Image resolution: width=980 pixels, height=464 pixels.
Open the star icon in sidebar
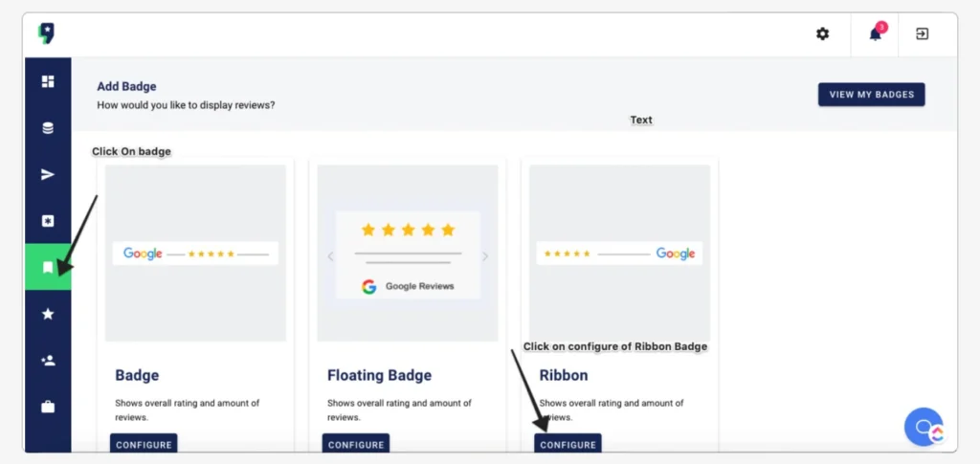48,314
